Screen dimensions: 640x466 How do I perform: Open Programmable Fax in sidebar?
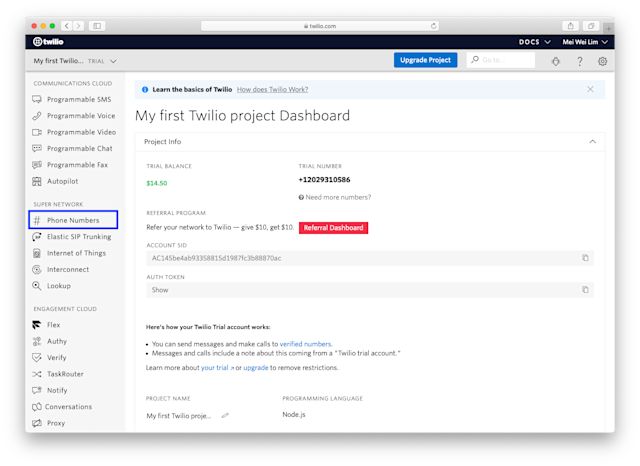[x=77, y=165]
